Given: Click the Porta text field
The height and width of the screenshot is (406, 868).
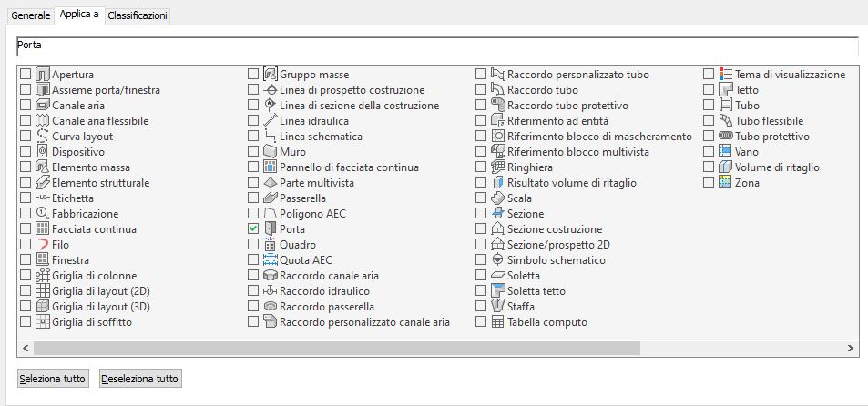Looking at the screenshot, I should point(437,46).
